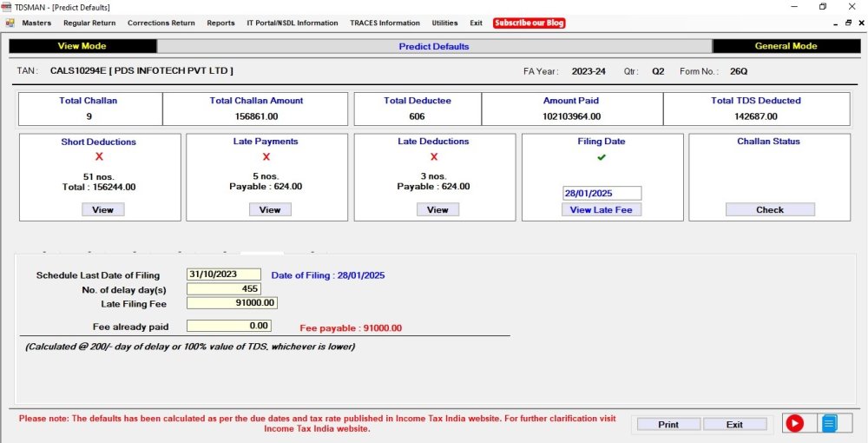Click the View Mode label
This screenshot has height=443, width=868.
82,46
